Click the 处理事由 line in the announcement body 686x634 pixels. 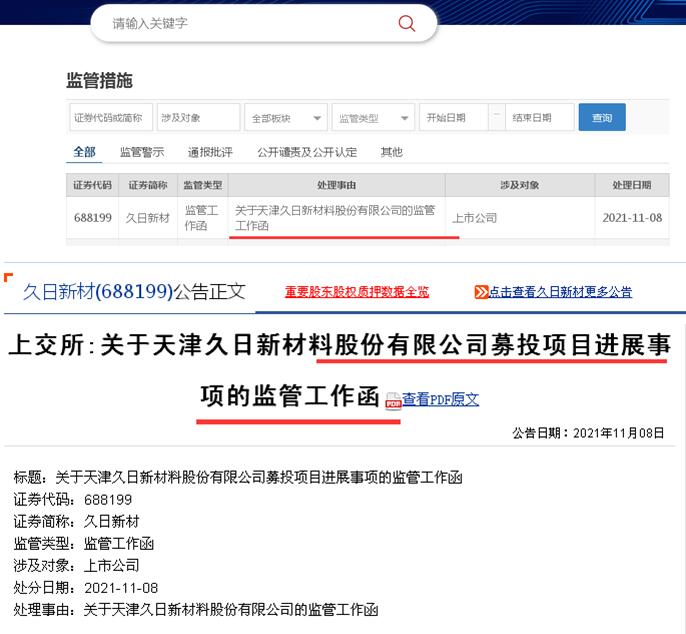tap(196, 609)
